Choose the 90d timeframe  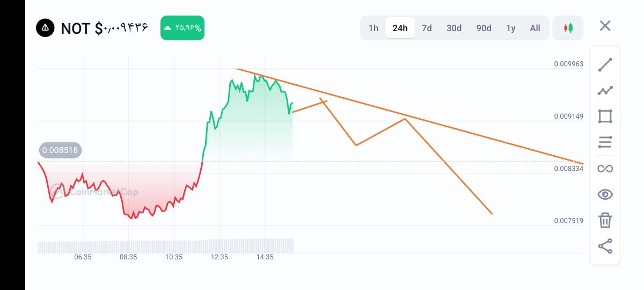pyautogui.click(x=484, y=28)
